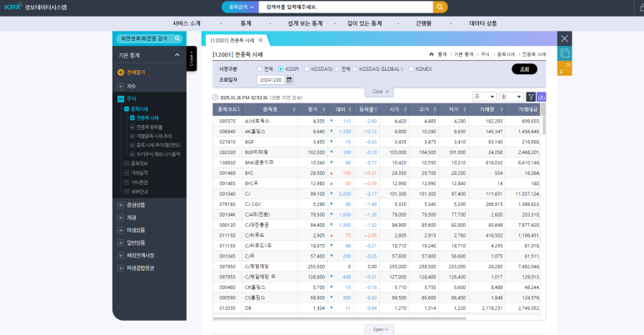Click the orange expand-screen arrows icon
The image size is (644, 335).
tap(565, 68)
